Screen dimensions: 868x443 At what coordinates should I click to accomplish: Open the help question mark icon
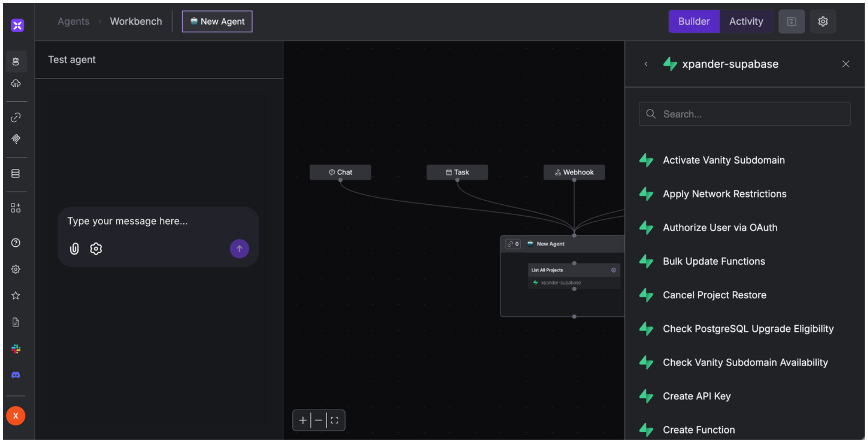[15, 243]
